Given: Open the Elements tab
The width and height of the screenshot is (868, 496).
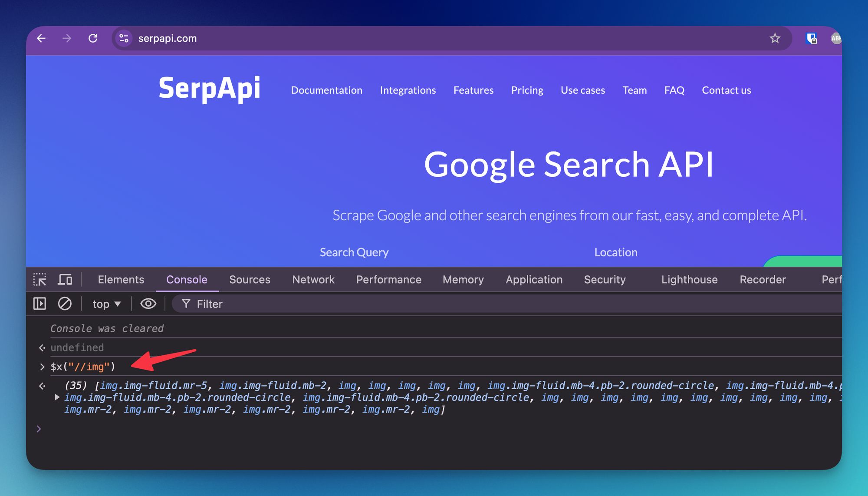Looking at the screenshot, I should [x=121, y=279].
